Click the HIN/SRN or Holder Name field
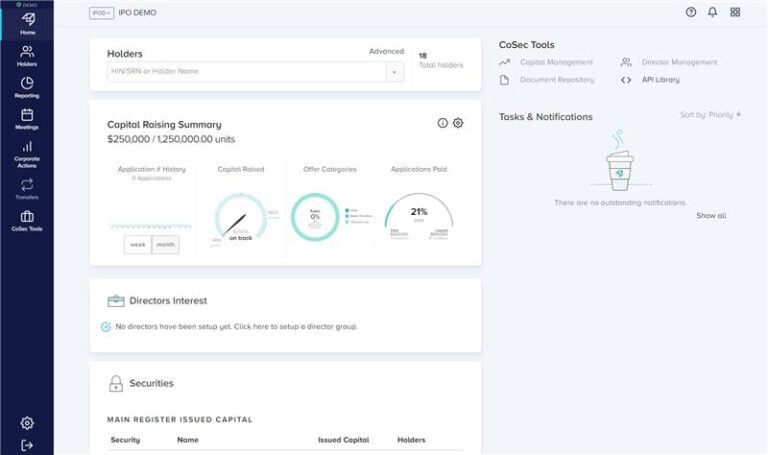Viewport: 768px width, 455px height. (245, 72)
